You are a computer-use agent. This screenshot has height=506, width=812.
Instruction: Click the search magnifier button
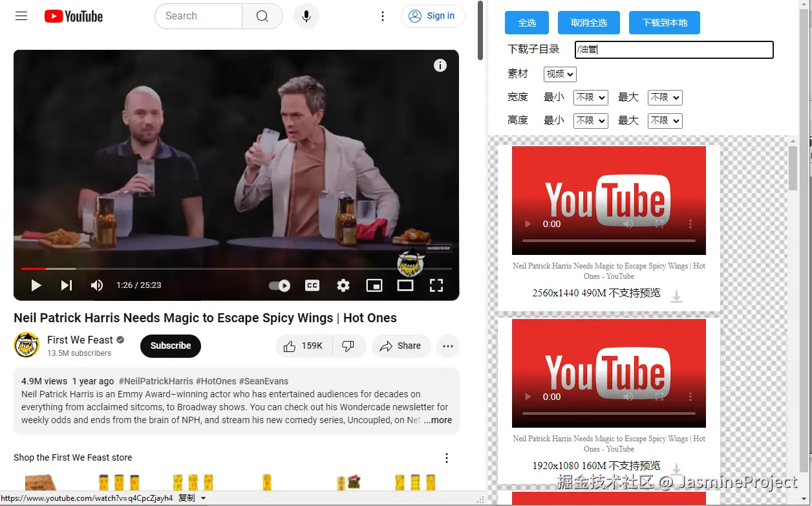click(262, 16)
